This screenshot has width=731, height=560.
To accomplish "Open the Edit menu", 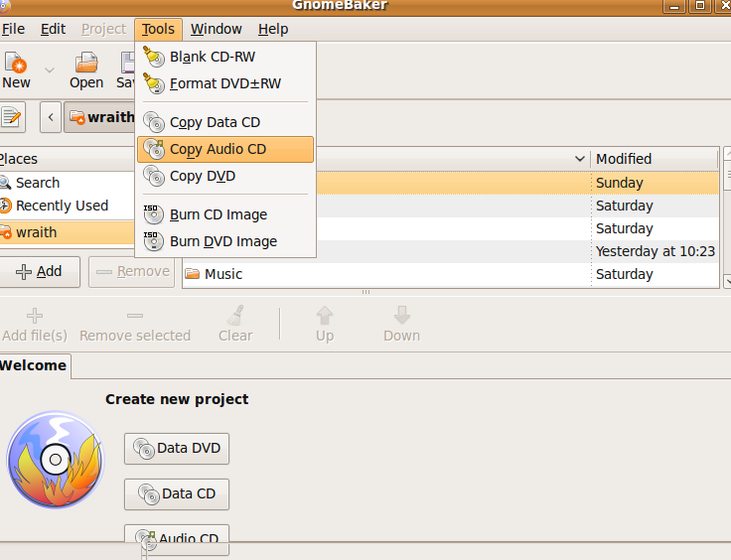I will tap(53, 29).
